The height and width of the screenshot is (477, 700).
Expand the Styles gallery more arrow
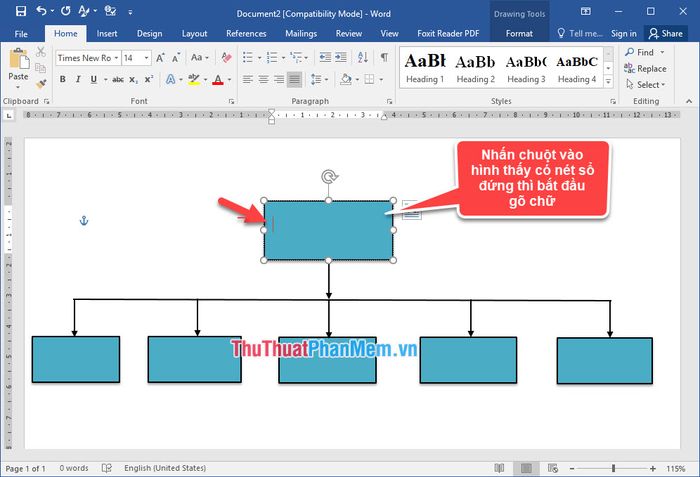tap(609, 82)
